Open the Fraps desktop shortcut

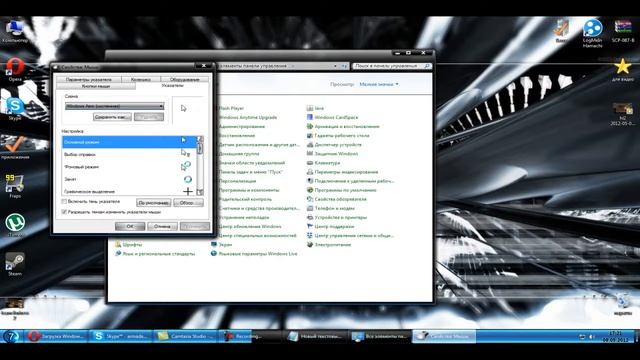15,186
